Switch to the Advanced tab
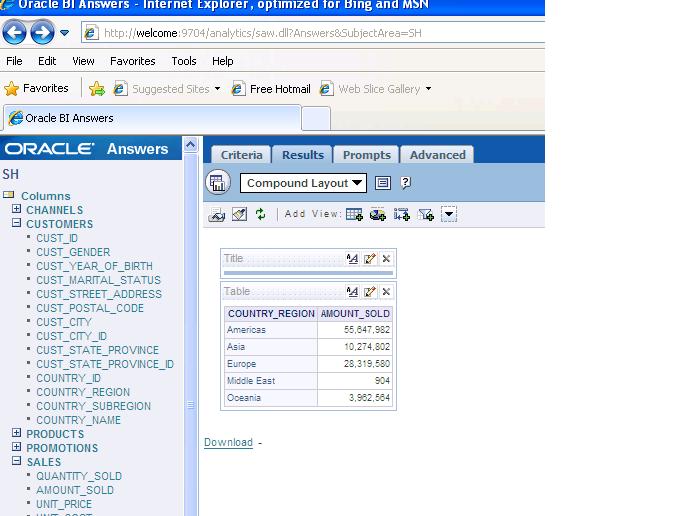683x516 pixels. tap(437, 155)
